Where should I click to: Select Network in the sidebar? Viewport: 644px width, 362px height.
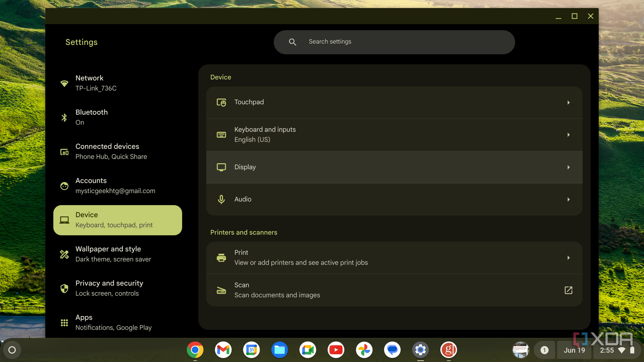coord(118,83)
